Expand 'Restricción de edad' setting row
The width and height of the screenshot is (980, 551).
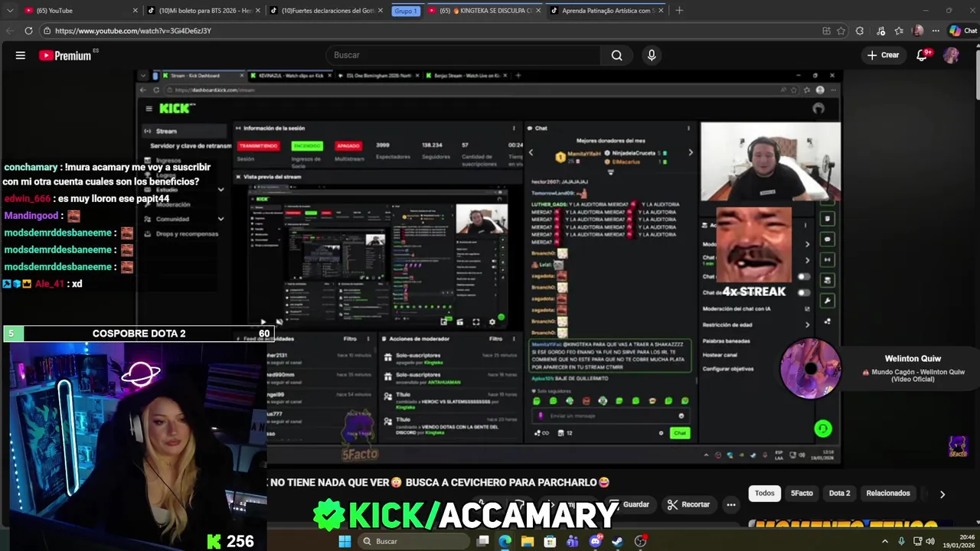point(756,324)
